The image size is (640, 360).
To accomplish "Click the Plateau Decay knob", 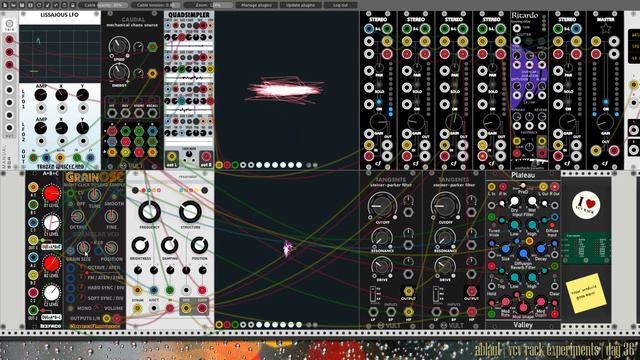I will pyautogui.click(x=541, y=249).
